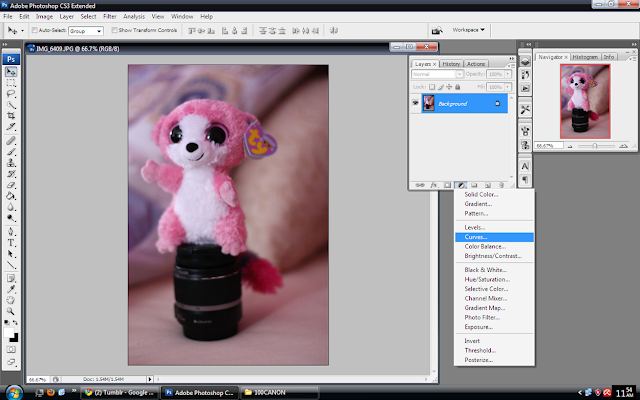Open 100CANON folder in taskbar
Image resolution: width=640 pixels, height=400 pixels.
(280, 393)
